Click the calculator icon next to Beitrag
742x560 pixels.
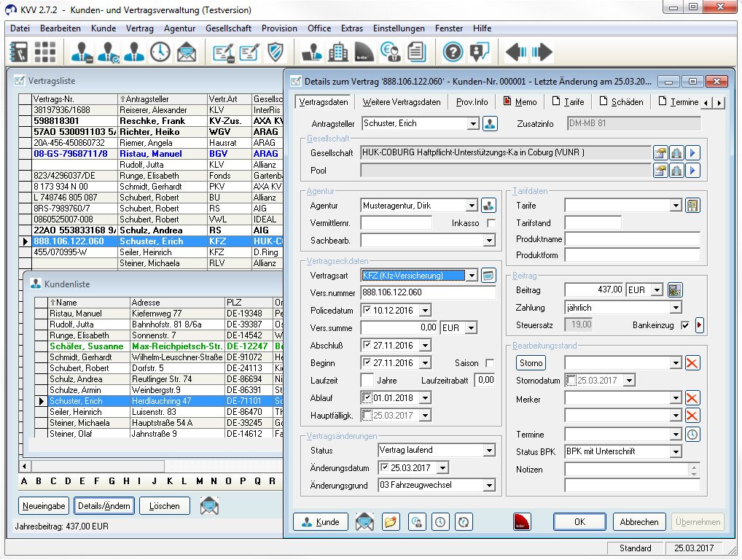tap(675, 290)
